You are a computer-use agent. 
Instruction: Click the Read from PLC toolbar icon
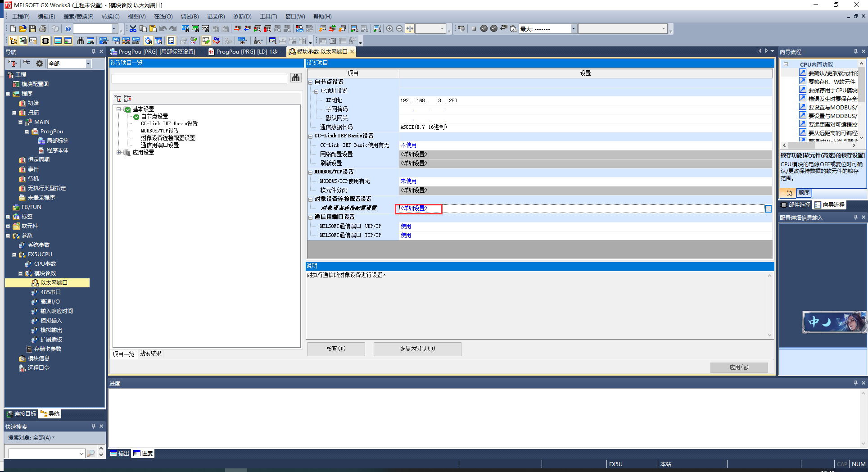[x=248, y=29]
